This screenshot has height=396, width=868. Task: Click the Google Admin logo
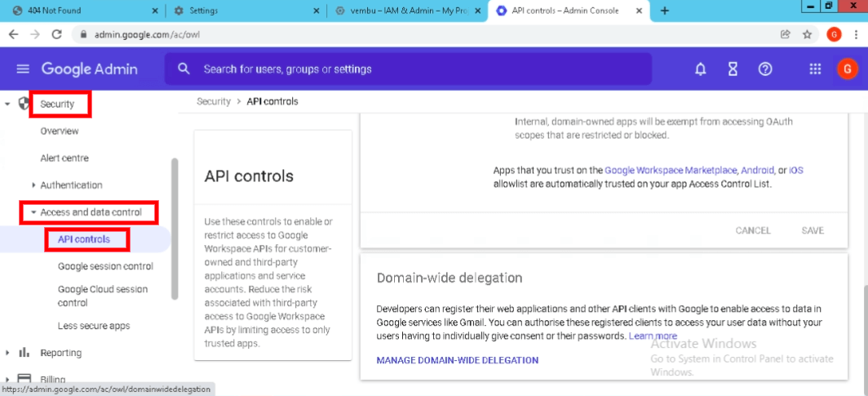(x=89, y=69)
